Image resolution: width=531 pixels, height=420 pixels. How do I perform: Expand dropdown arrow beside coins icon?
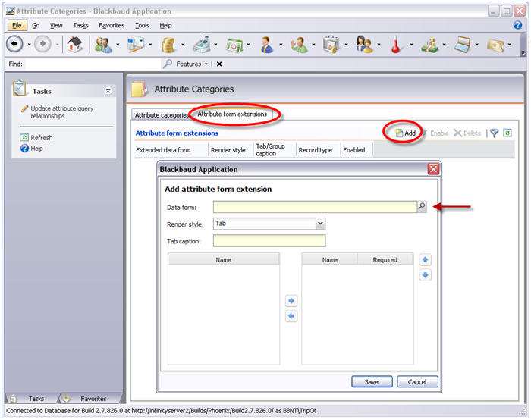click(183, 44)
